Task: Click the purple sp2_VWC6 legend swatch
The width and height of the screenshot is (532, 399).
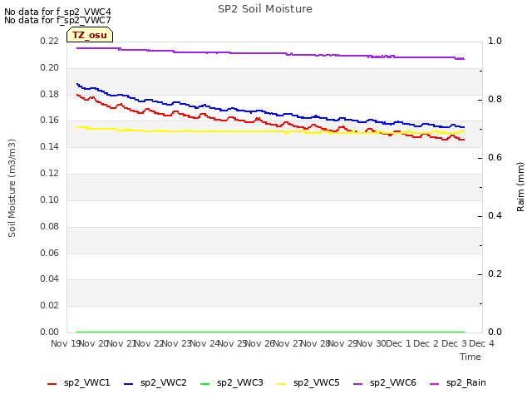Action: click(358, 384)
